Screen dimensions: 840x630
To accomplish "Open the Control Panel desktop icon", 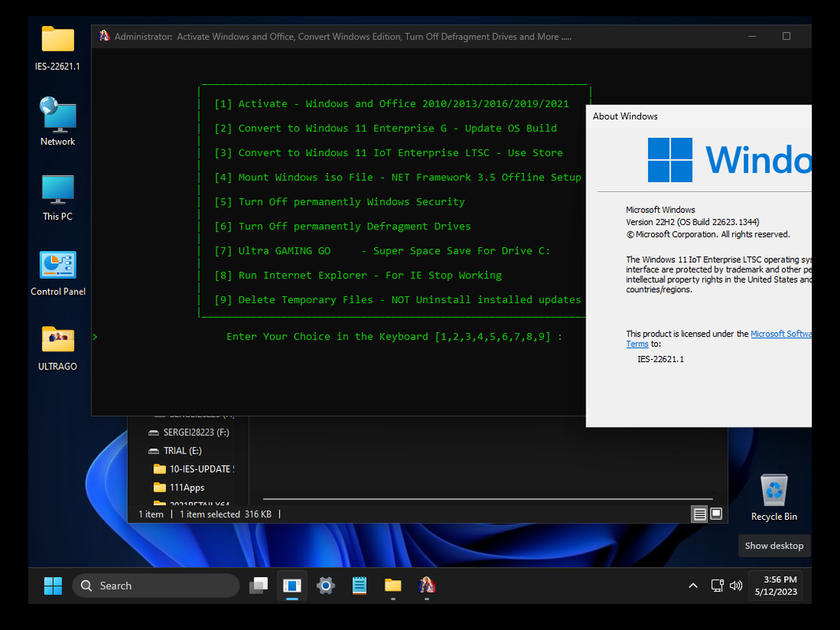I will coord(57,273).
